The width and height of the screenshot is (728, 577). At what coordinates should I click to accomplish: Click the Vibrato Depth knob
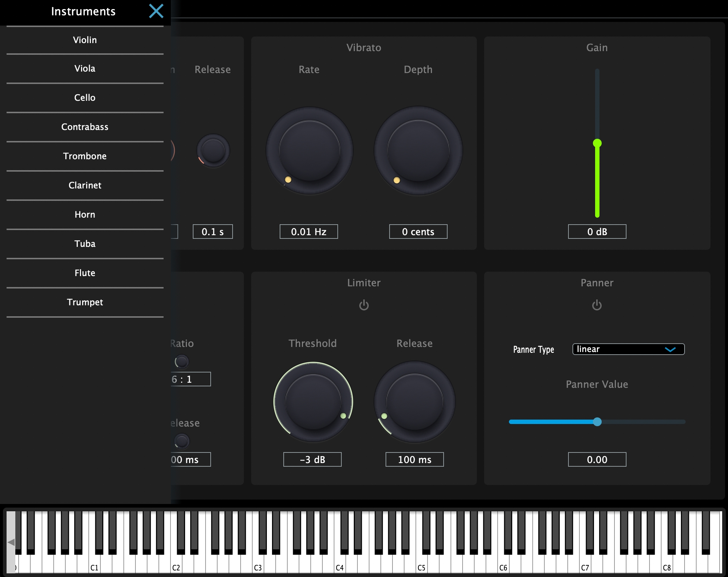pyautogui.click(x=418, y=150)
